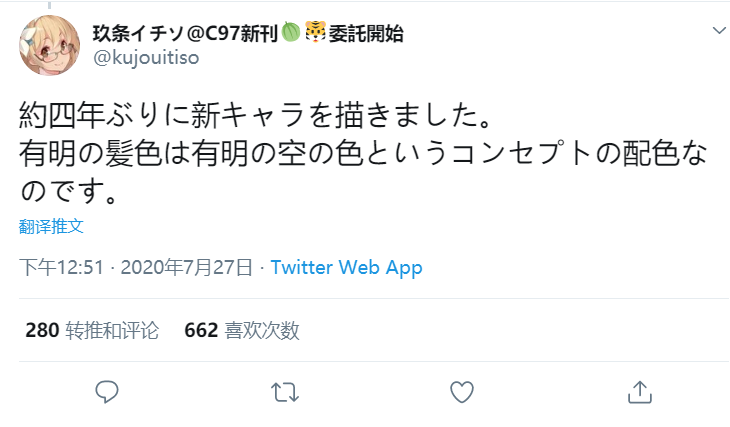Expand the tweet options chevron menu

tap(719, 31)
